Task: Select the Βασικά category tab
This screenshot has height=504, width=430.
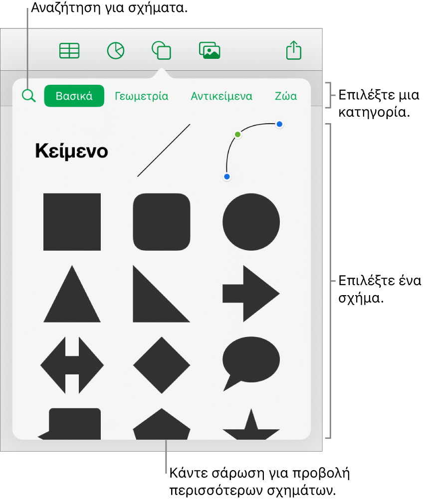Action: pyautogui.click(x=74, y=96)
